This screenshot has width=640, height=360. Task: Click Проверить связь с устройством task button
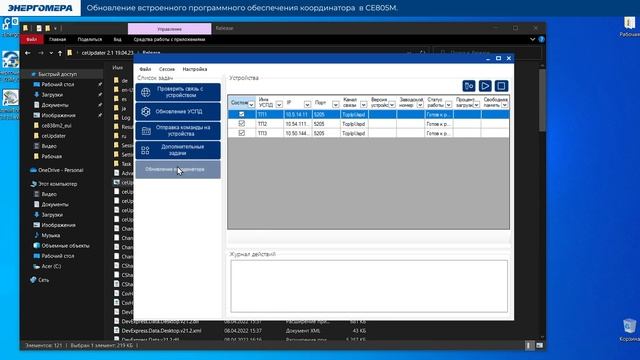[x=178, y=92]
